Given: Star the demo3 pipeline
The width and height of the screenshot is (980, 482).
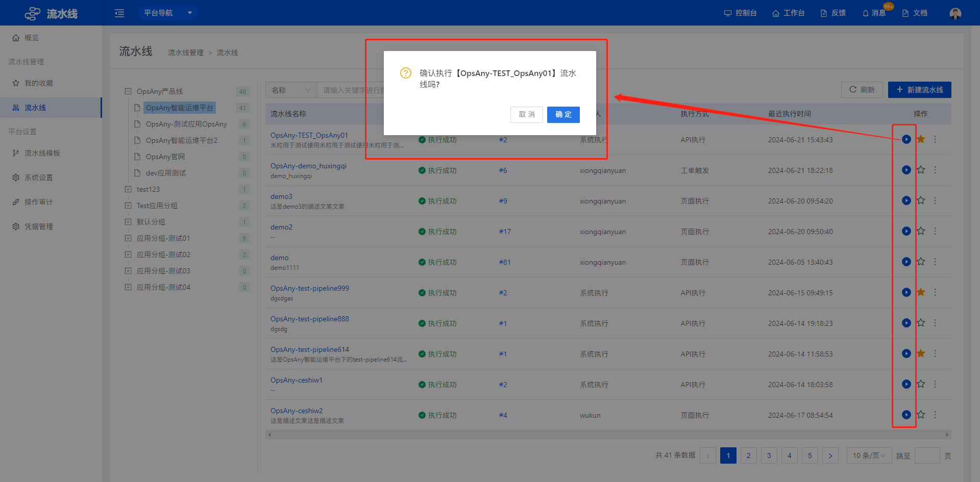Looking at the screenshot, I should [x=921, y=200].
